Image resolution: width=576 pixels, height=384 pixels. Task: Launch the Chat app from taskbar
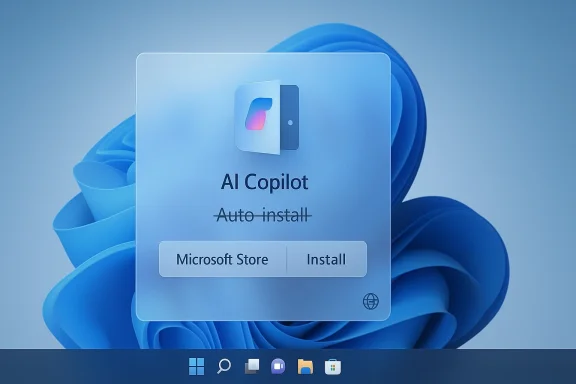tap(278, 366)
